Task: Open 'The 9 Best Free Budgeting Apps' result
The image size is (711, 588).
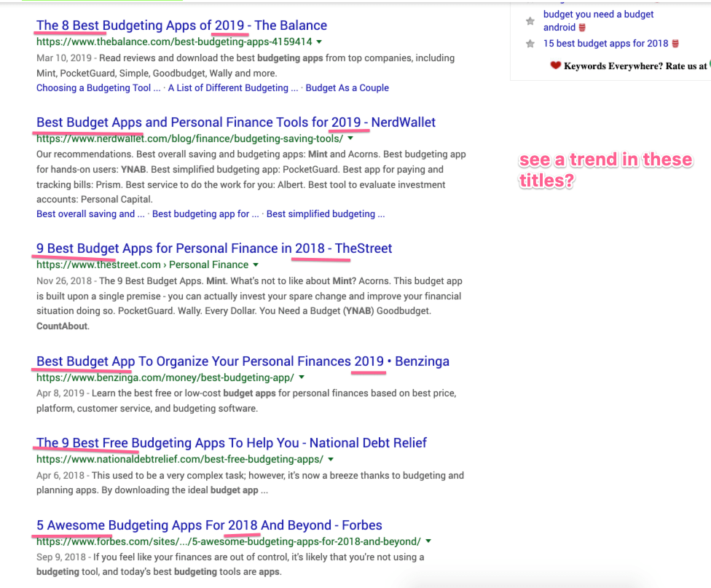Action: tap(231, 443)
